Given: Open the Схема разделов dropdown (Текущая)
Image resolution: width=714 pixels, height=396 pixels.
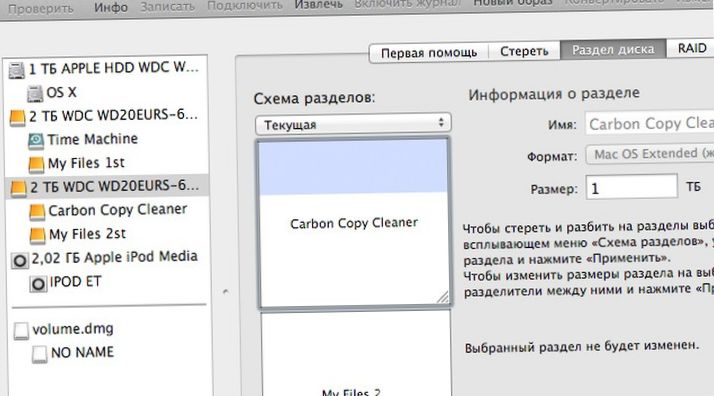Looking at the screenshot, I should tap(353, 124).
